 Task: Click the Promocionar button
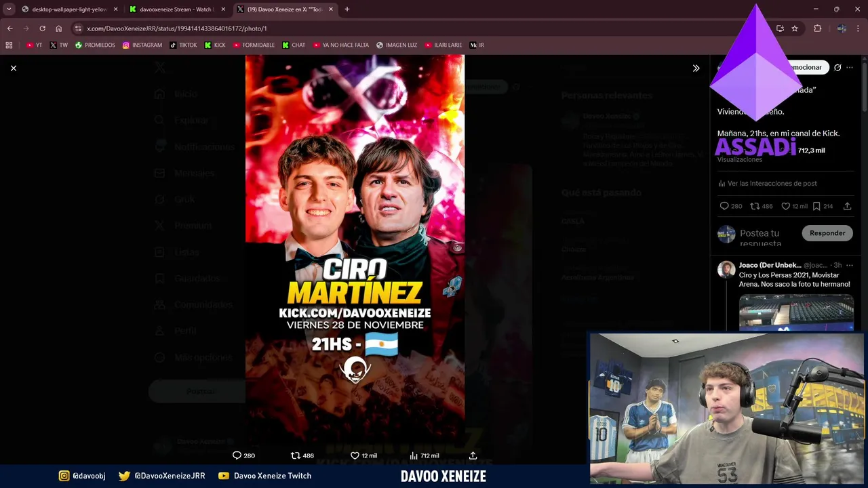805,67
